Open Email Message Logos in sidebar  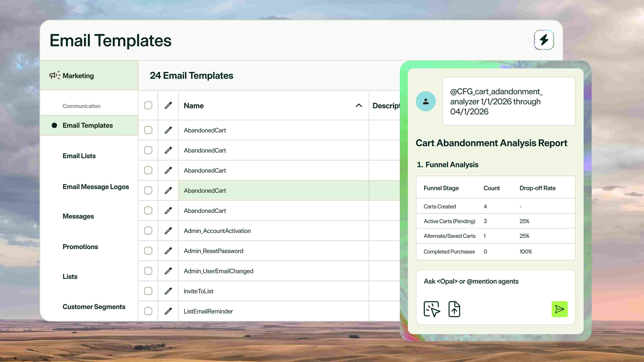tap(96, 187)
